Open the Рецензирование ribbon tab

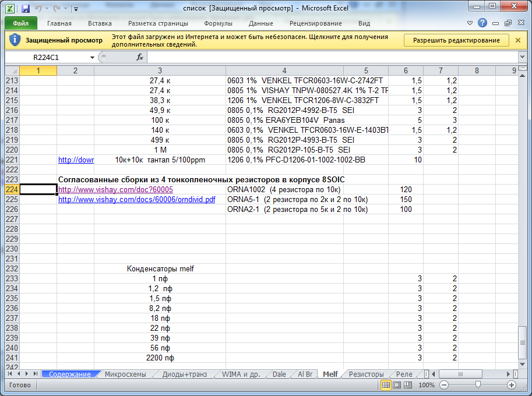[x=316, y=23]
